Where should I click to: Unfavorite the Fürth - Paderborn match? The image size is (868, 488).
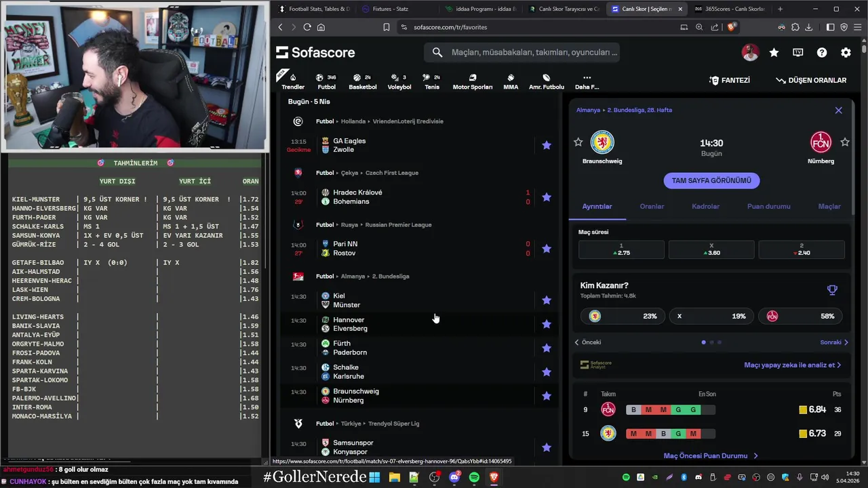[x=547, y=348]
